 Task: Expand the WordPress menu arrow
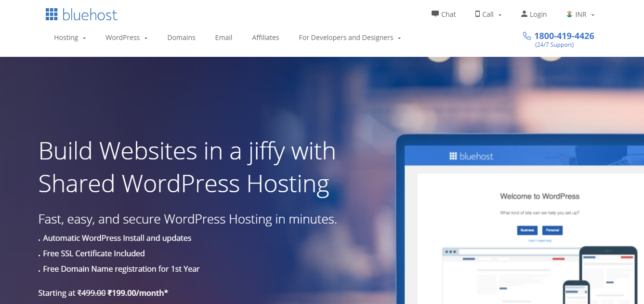coord(146,38)
